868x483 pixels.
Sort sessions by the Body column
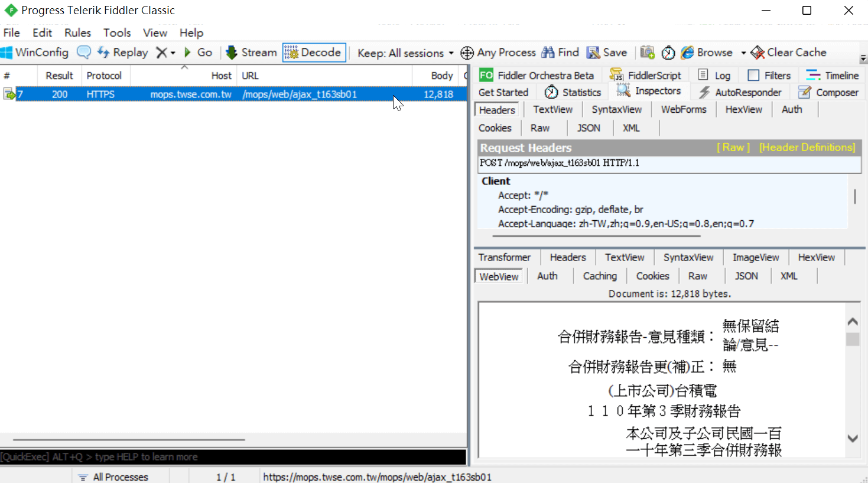[435, 76]
